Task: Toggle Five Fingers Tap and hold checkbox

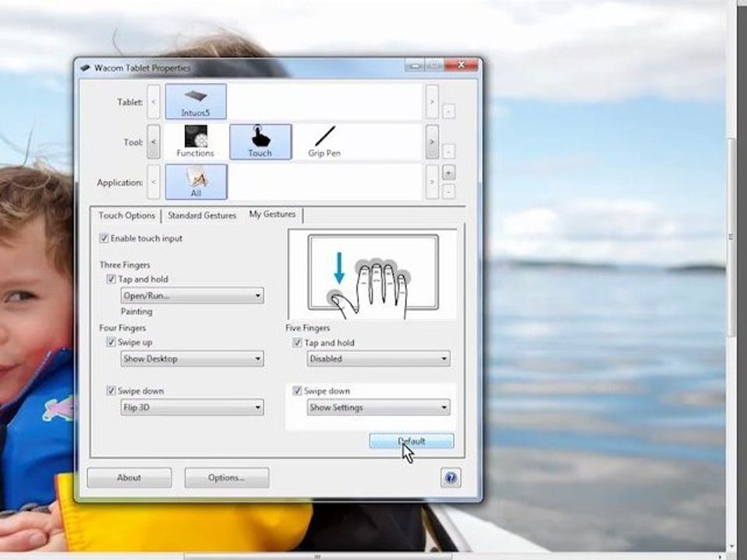Action: [297, 342]
